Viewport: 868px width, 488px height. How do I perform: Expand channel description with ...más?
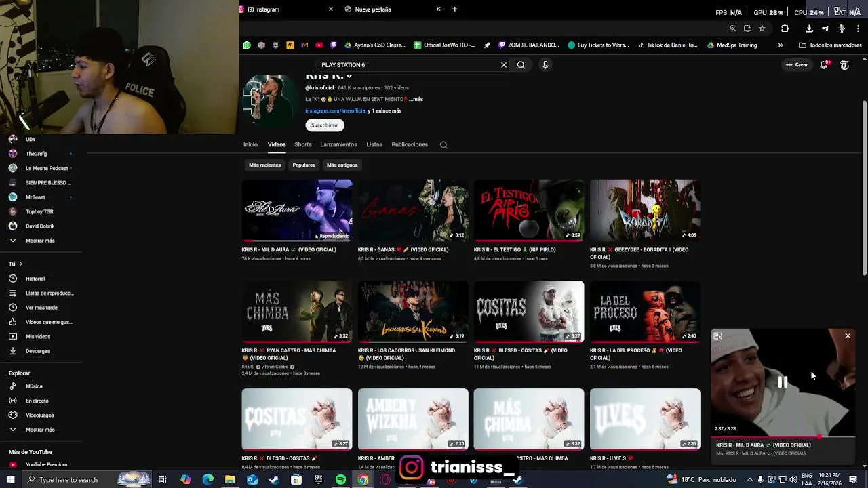click(416, 100)
